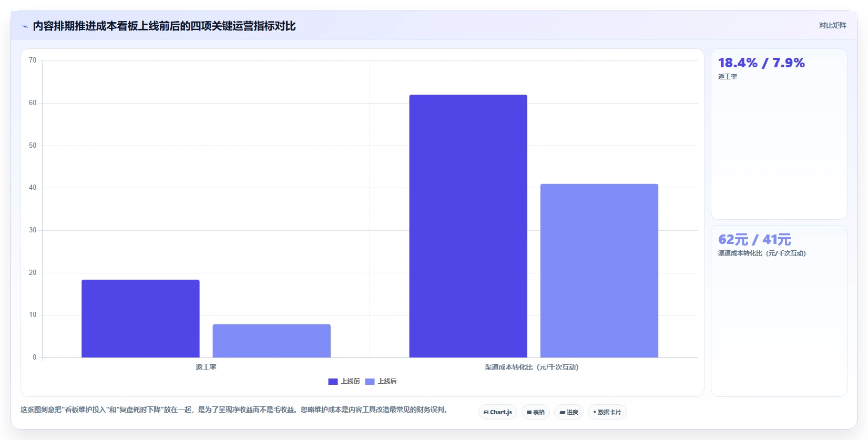
Task: Click the 返工率 x-axis category label
Action: click(x=206, y=367)
